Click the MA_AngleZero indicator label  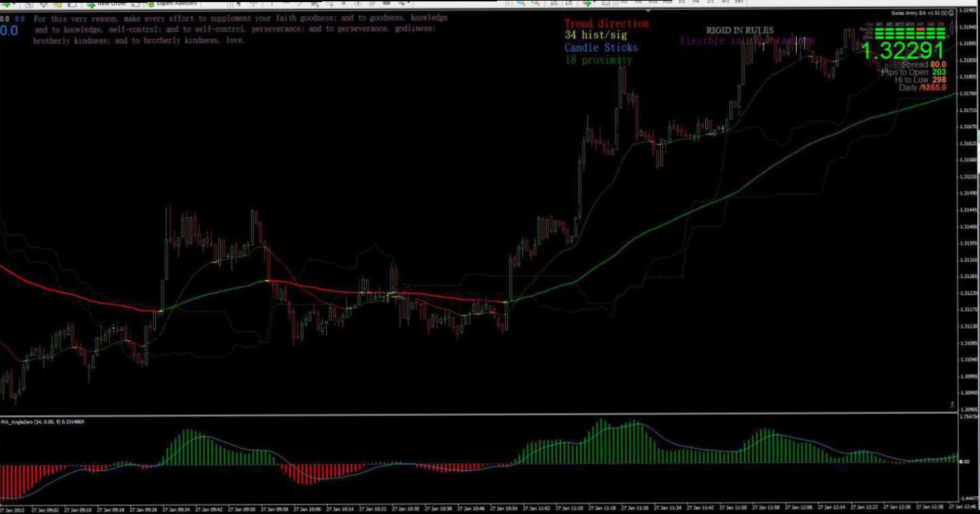[43, 421]
